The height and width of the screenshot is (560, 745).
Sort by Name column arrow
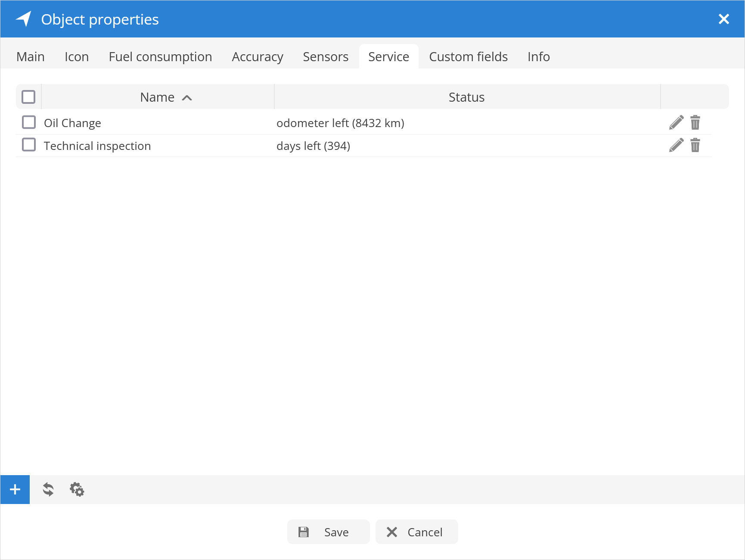(x=187, y=98)
